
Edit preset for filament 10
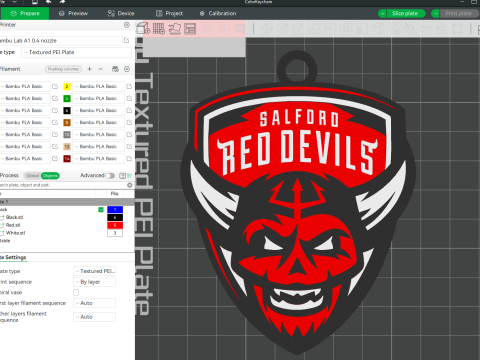129,134
